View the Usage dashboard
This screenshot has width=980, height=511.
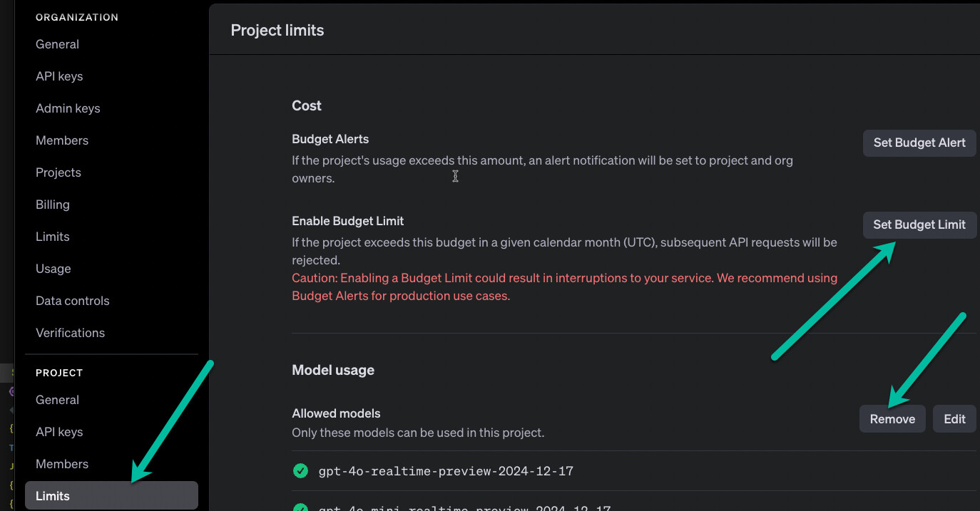pyautogui.click(x=53, y=268)
